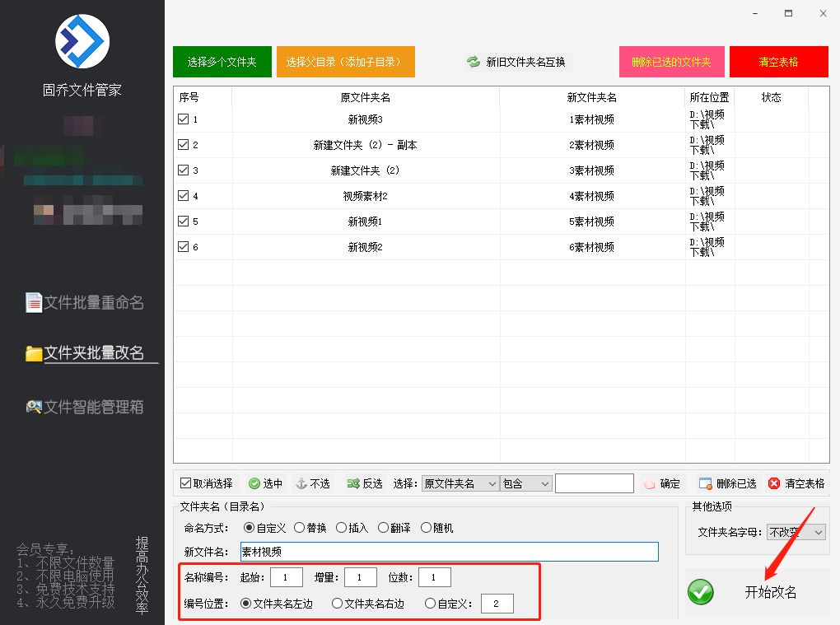This screenshot has height=625, width=840.
Task: Click the cell 6素材视频
Action: [x=592, y=247]
